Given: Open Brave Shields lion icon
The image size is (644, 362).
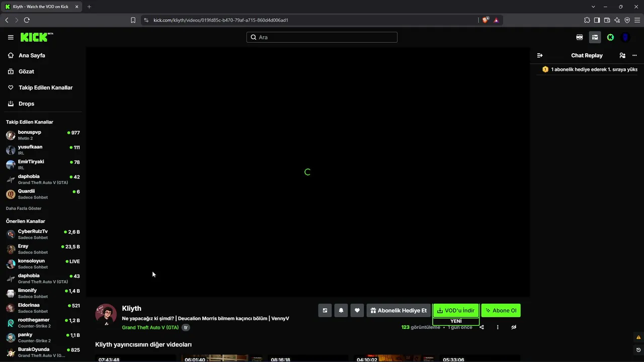Looking at the screenshot, I should point(485,20).
